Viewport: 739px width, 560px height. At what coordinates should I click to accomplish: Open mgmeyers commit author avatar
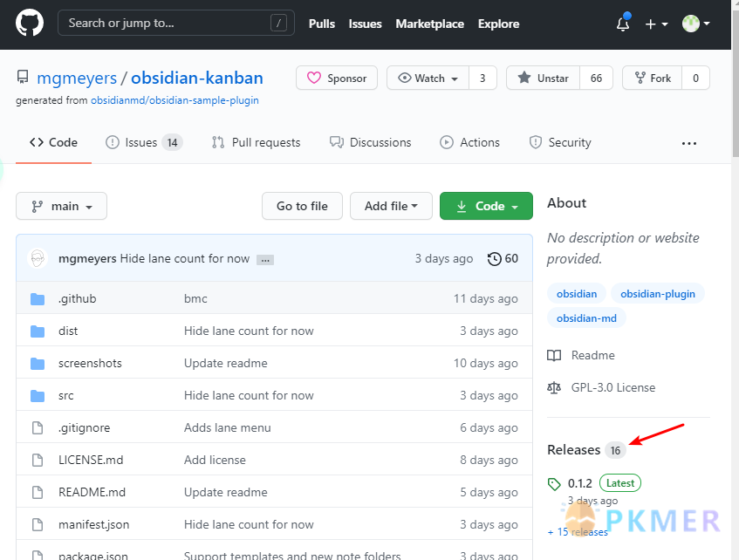click(38, 258)
